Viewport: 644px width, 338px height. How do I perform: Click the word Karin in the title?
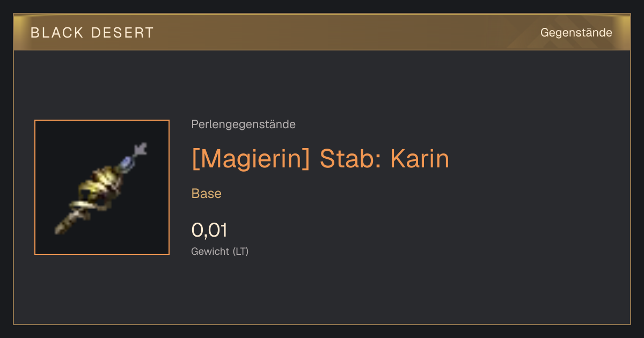419,158
